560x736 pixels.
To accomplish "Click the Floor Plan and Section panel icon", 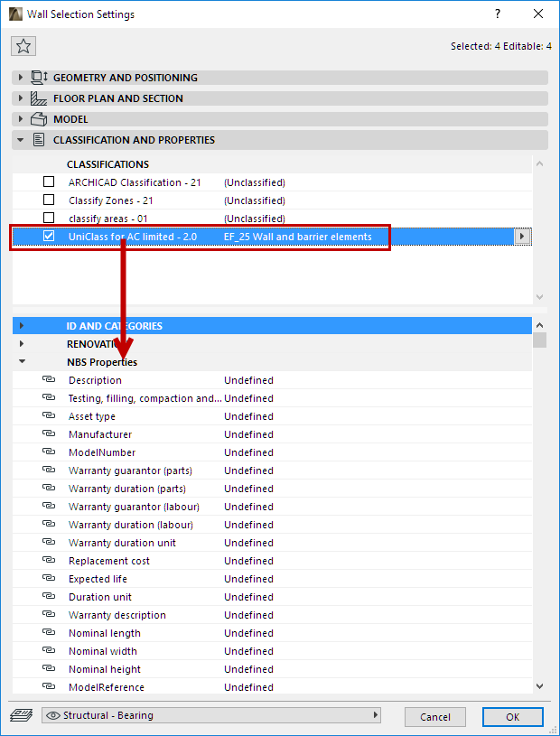I will [40, 98].
